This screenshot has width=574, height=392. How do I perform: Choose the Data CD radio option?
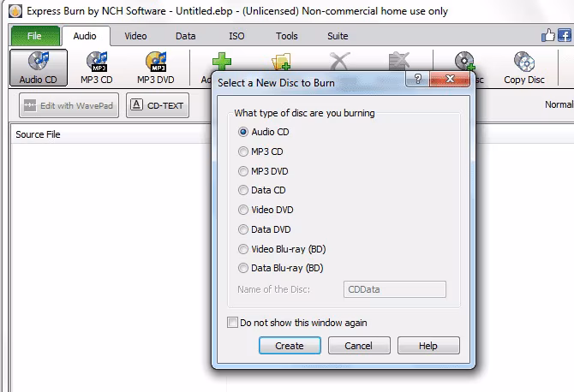click(x=243, y=190)
